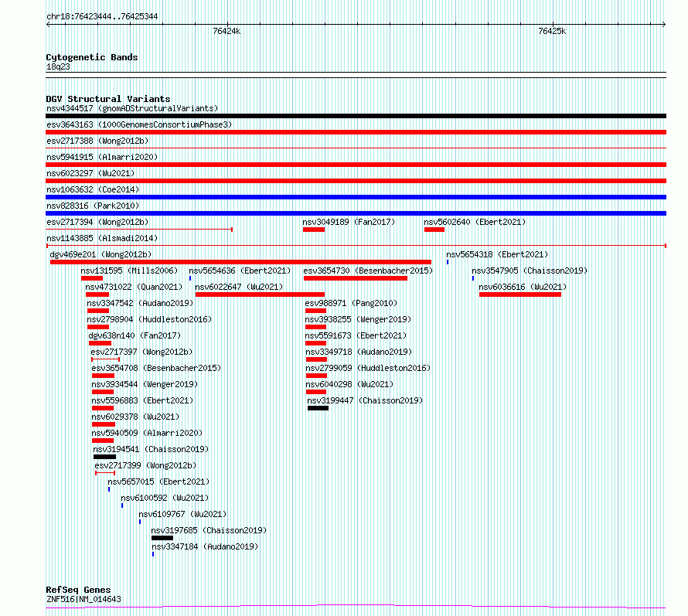Select nsv4731022 (Quan2021) label
688x616 pixels.
point(134,287)
